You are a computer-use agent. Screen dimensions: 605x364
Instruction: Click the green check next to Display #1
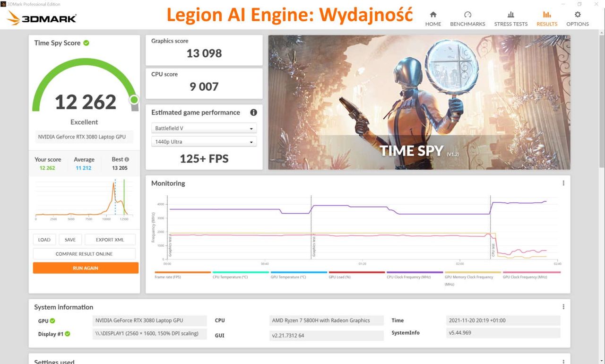click(x=68, y=334)
